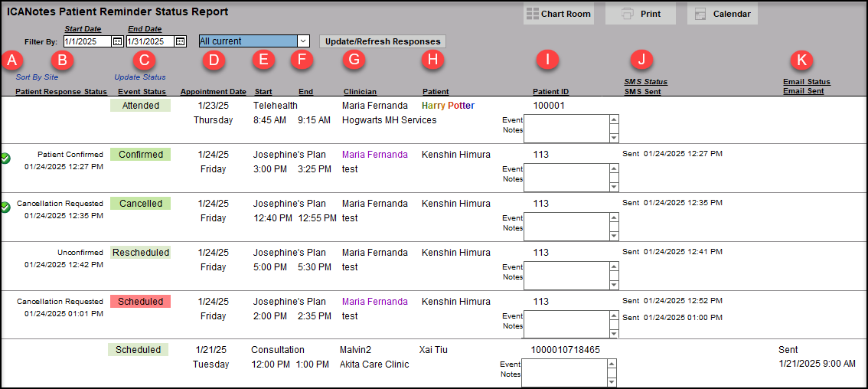Expand the All current filter dropdown
The image size is (868, 389).
click(302, 41)
